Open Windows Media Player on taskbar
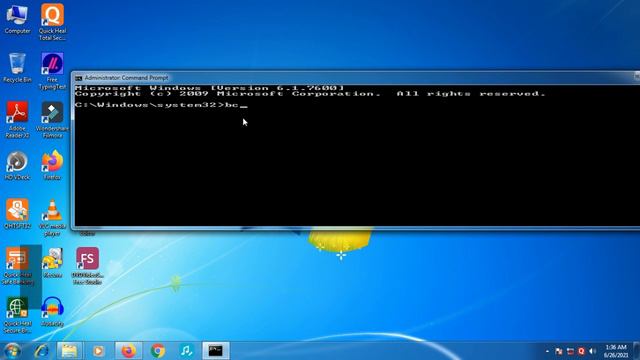Screen dimensions: 640x360 coord(98,351)
